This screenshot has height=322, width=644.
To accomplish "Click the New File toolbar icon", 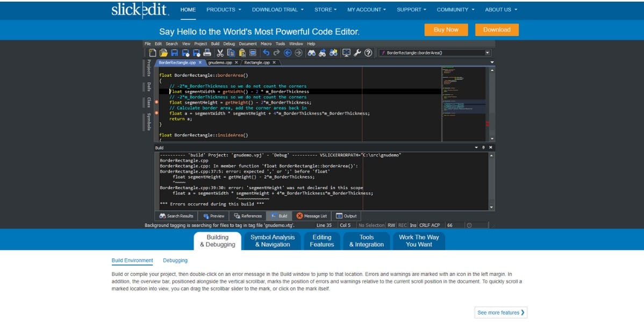I will point(153,53).
